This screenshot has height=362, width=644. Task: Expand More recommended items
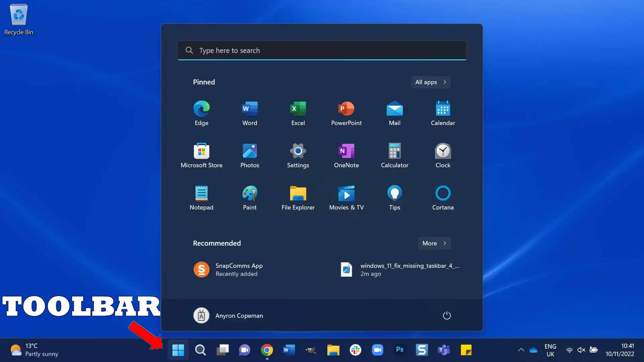434,243
